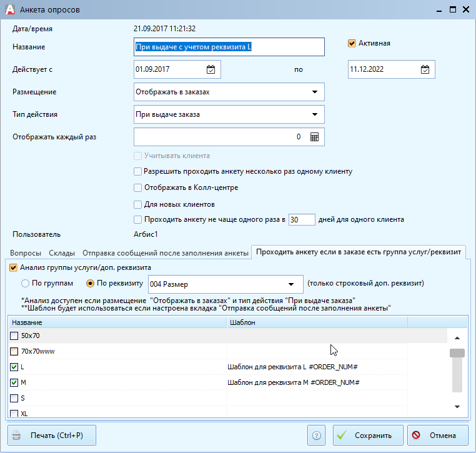Viewport: 476px width, 453px height.
Task: Switch to the Склады tab
Action: coord(62,253)
